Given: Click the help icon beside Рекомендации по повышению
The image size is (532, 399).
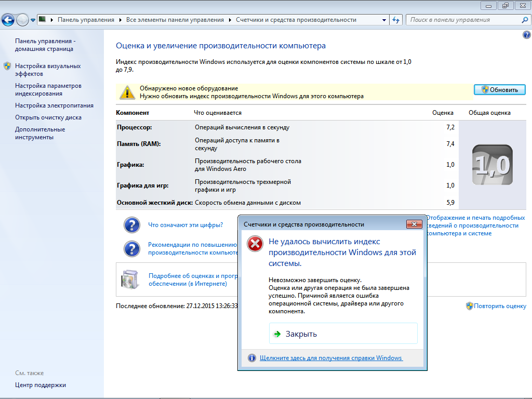Looking at the screenshot, I should pos(132,249).
